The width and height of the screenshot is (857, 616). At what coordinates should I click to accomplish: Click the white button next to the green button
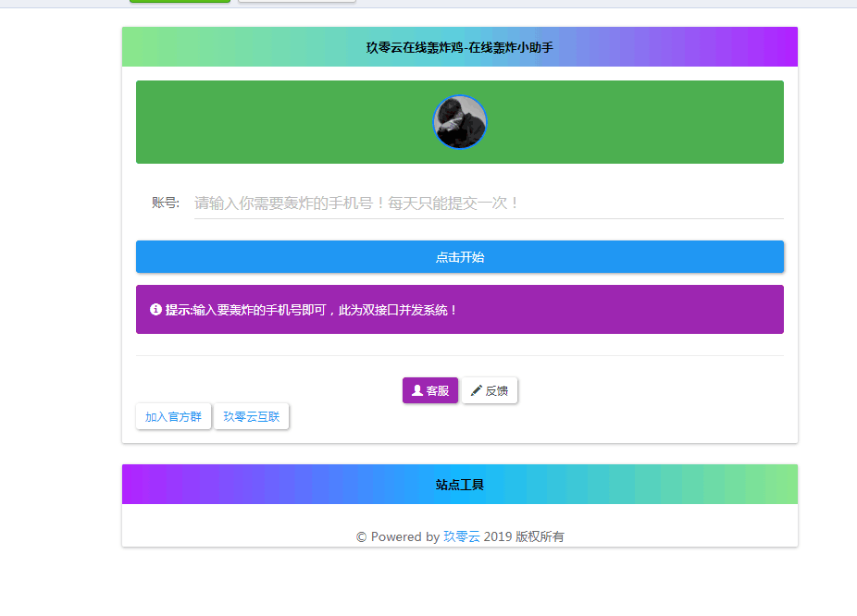(296, 1)
